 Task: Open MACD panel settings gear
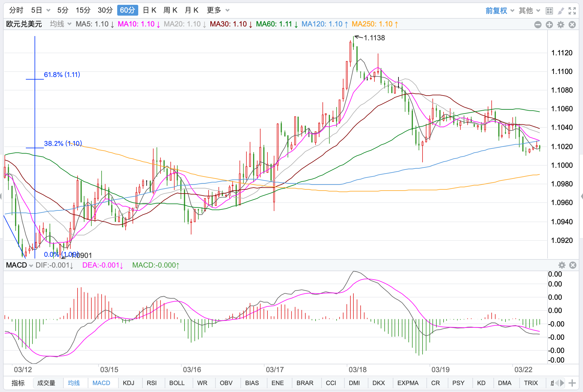coord(562,265)
